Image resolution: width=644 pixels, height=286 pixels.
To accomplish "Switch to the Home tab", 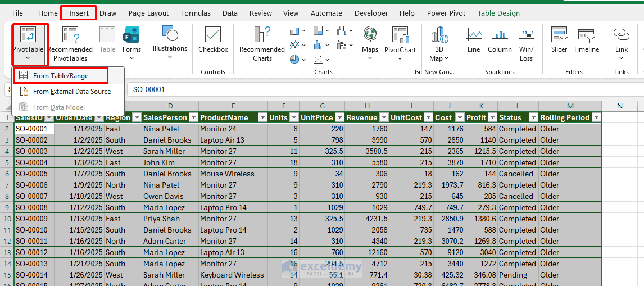I will click(48, 13).
